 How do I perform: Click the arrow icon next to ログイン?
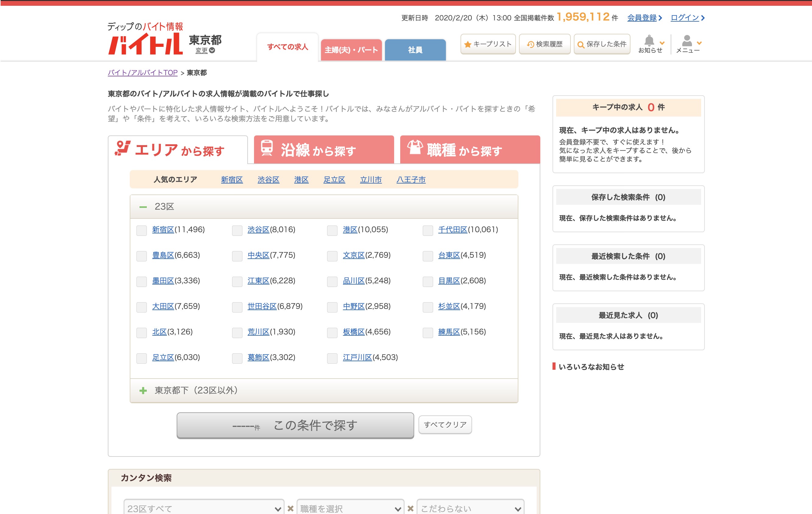tap(703, 18)
